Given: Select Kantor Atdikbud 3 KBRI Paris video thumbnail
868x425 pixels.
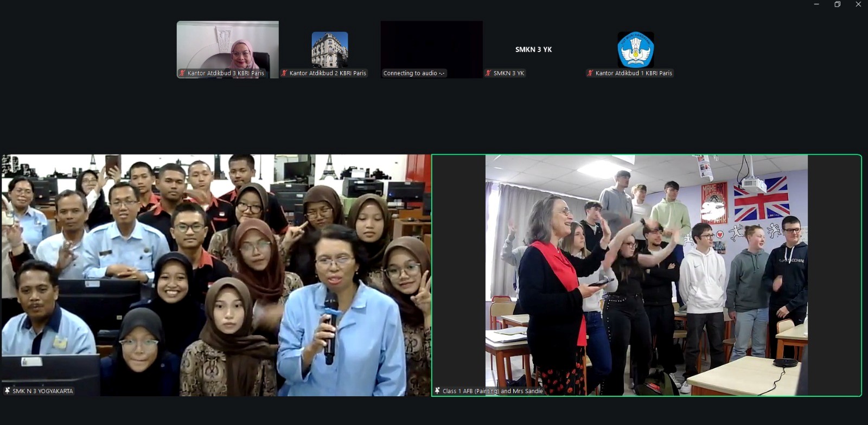Looking at the screenshot, I should pyautogui.click(x=228, y=49).
